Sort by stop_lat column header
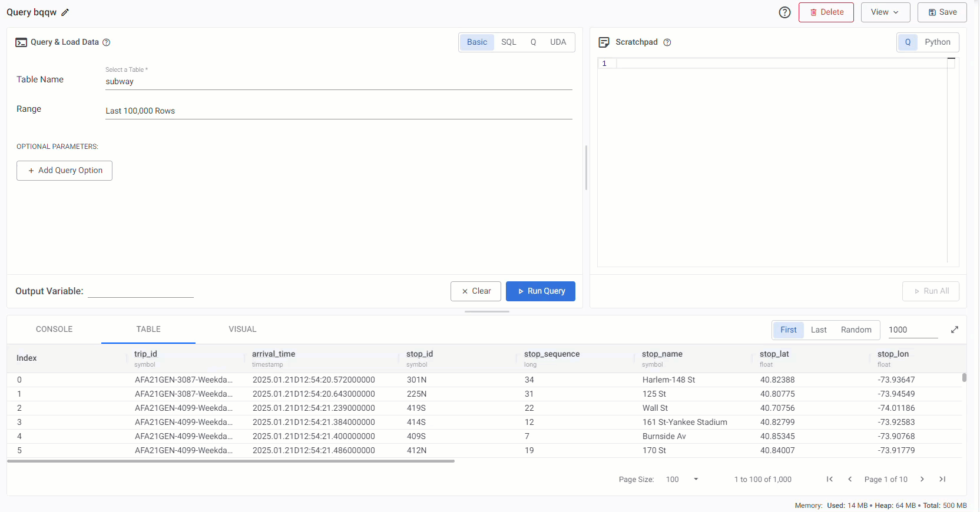 tap(774, 354)
